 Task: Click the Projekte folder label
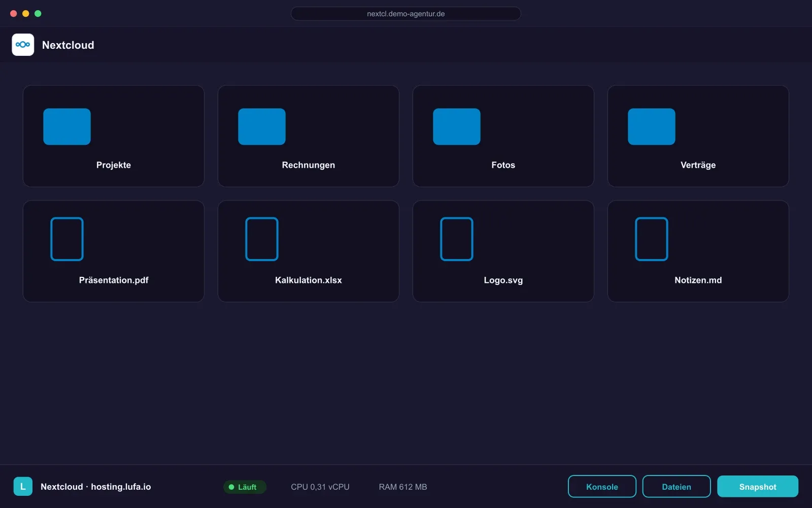(x=114, y=165)
